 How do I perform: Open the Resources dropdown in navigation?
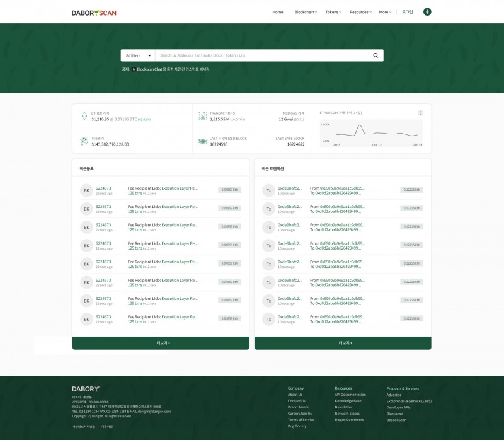[x=360, y=12]
